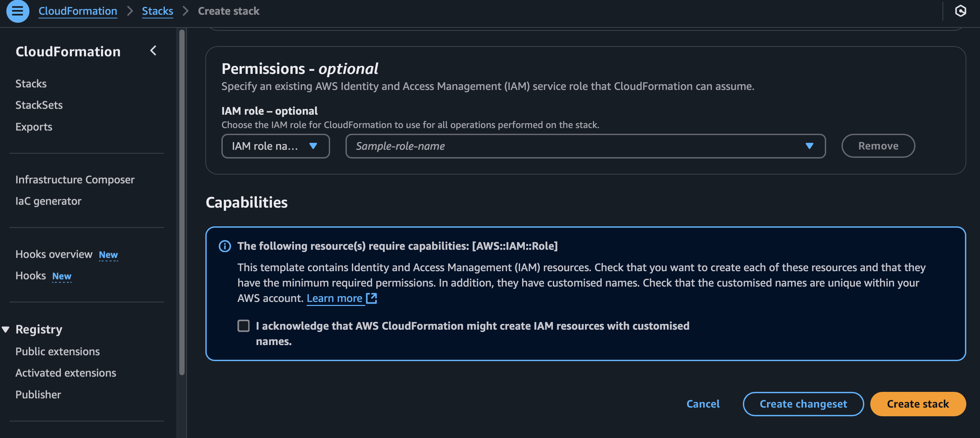Click the Stacks breadcrumb link
Image resolution: width=980 pixels, height=438 pixels.
158,11
